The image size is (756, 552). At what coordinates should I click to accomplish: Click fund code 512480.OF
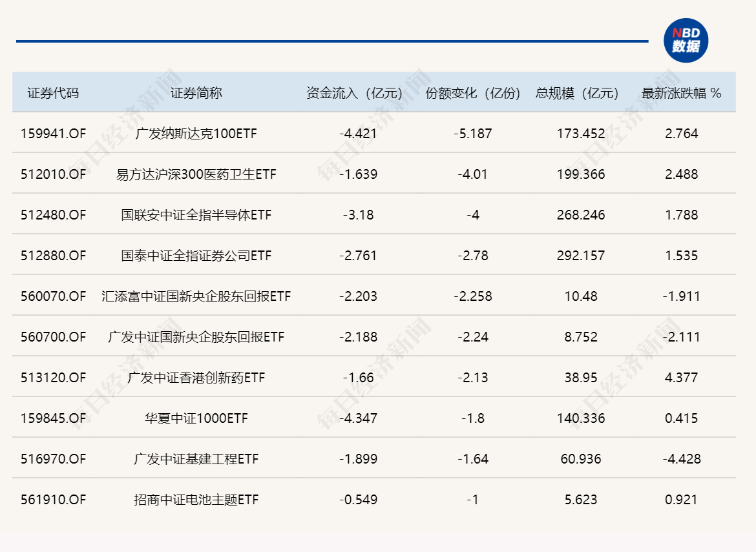54,215
